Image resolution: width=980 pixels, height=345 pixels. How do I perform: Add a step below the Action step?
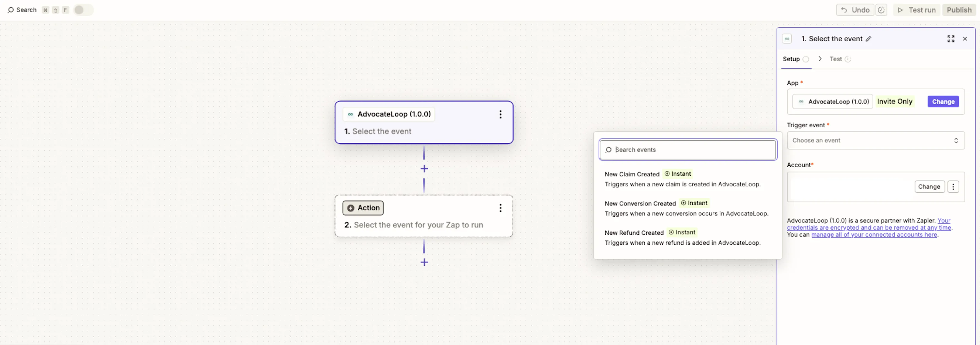click(x=424, y=262)
